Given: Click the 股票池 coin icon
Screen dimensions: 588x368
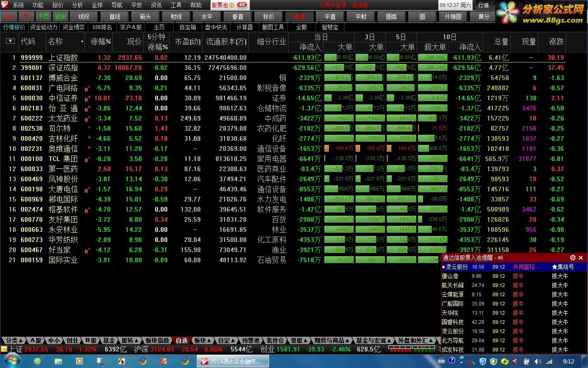Looking at the screenshot, I should pos(232,5).
